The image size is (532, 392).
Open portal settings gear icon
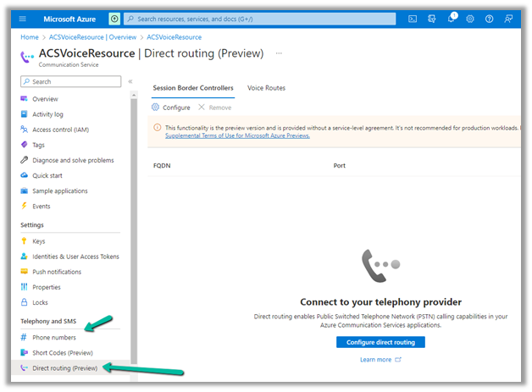[470, 19]
